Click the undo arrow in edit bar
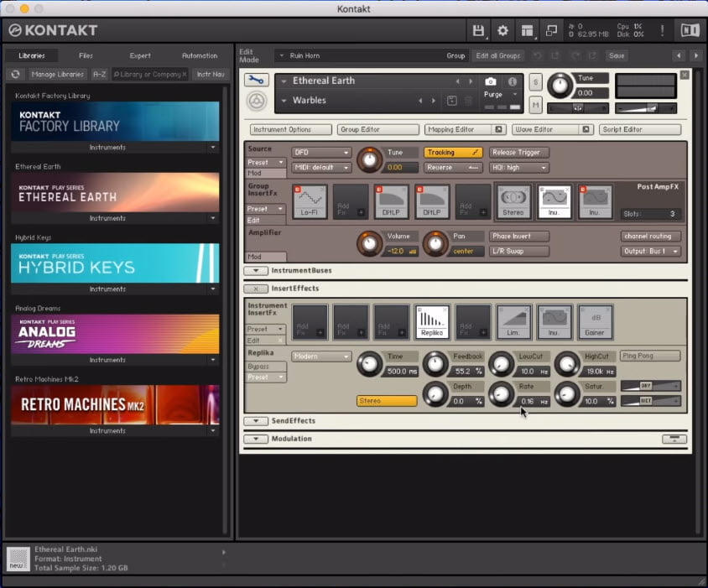708x588 pixels. (x=537, y=55)
